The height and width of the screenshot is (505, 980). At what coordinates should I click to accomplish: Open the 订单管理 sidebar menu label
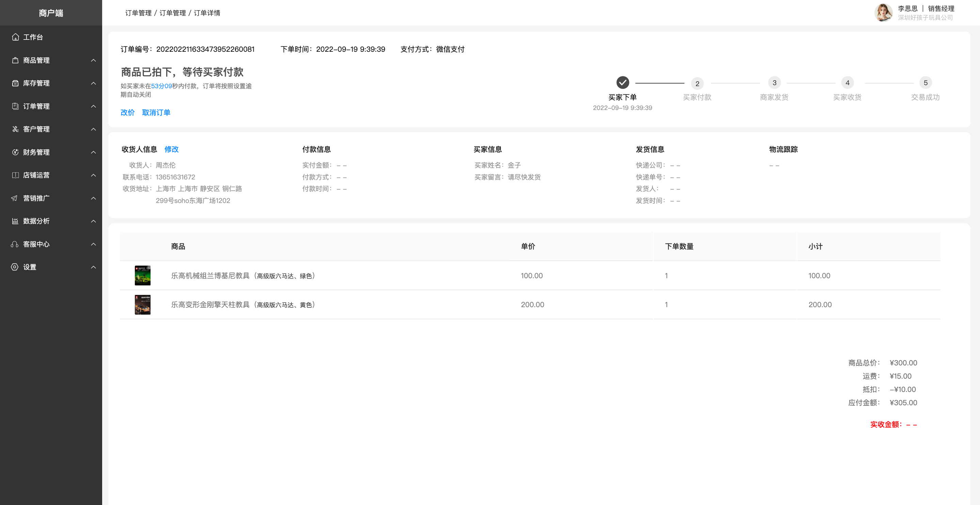(36, 106)
